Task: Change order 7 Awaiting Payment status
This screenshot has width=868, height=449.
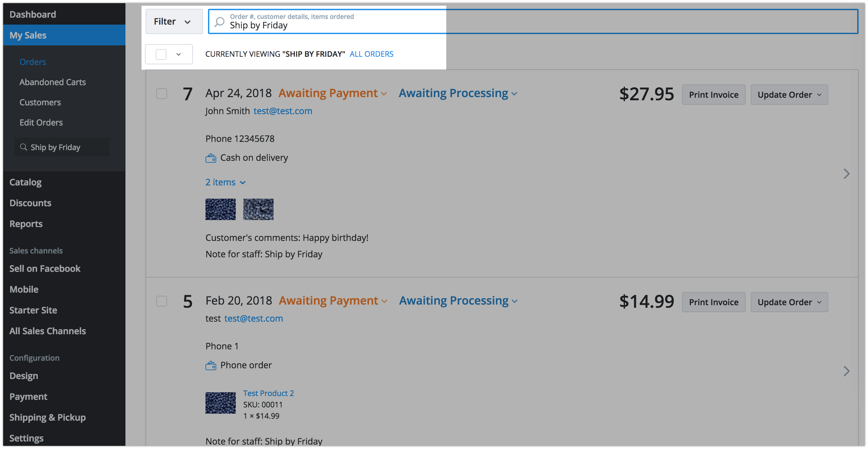Action: click(333, 93)
